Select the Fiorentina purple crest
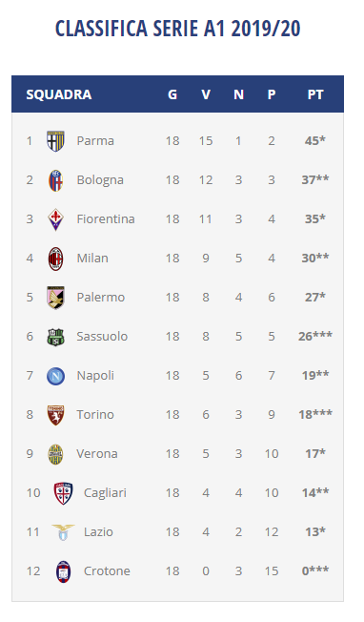 tap(55, 219)
